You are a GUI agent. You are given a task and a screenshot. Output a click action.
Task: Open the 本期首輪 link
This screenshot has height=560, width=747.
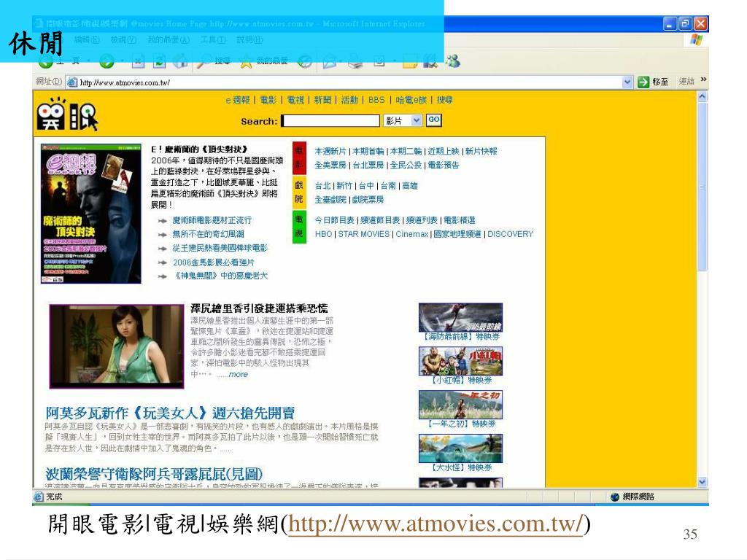pos(368,152)
